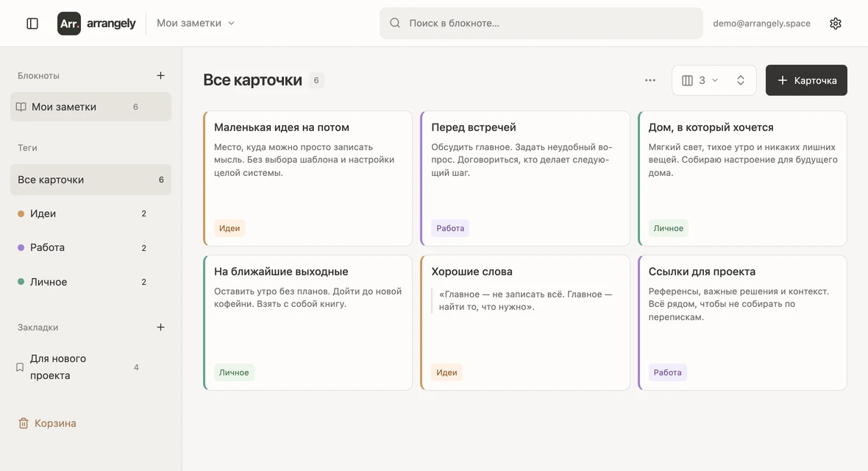This screenshot has height=471, width=868.
Task: Select Мои заметки notebook in sidebar
Action: tap(90, 107)
